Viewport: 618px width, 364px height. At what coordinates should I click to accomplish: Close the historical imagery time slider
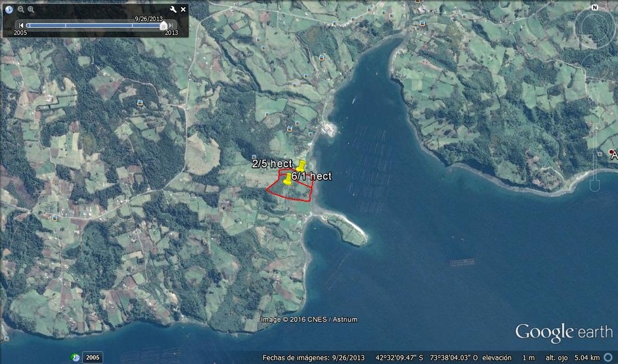(x=183, y=10)
